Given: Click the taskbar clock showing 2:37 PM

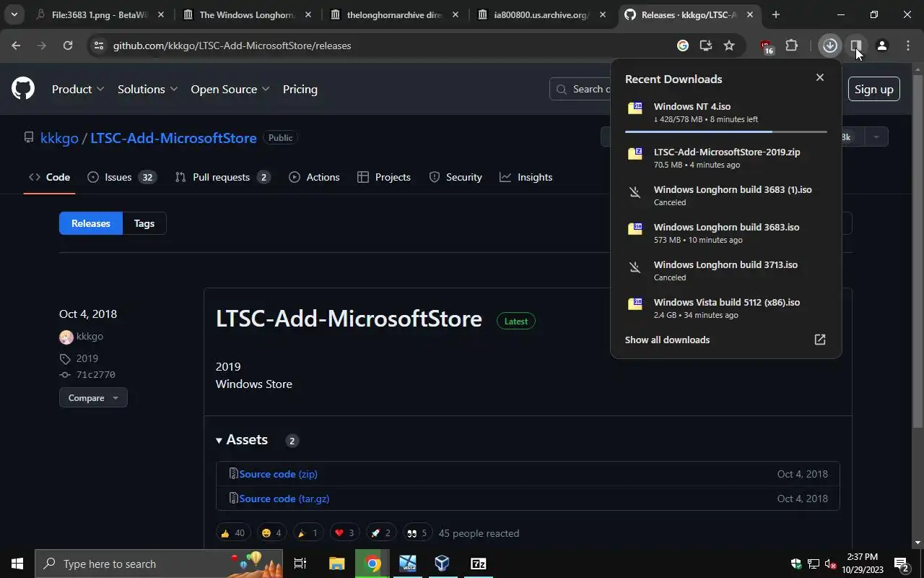Looking at the screenshot, I should 862,564.
